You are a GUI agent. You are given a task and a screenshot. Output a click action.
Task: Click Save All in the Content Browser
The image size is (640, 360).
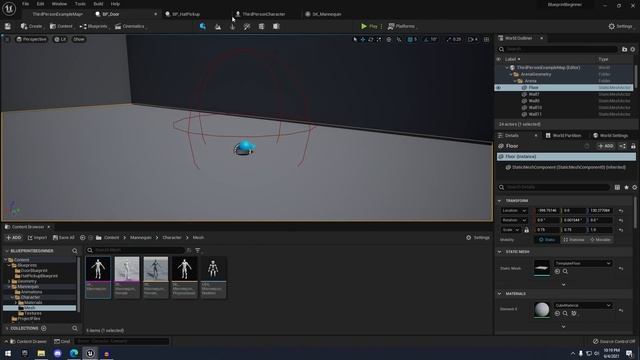[x=63, y=238]
